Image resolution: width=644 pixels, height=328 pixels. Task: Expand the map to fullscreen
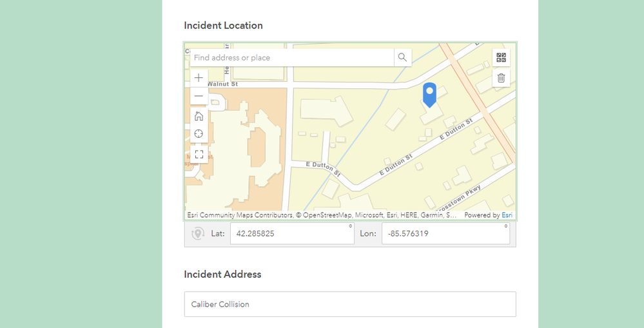coord(199,154)
